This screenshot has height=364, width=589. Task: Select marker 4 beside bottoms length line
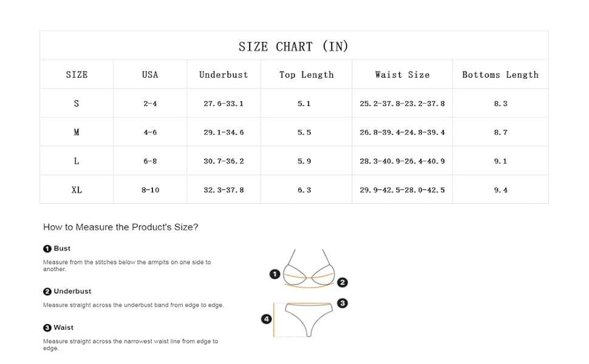coord(267,319)
